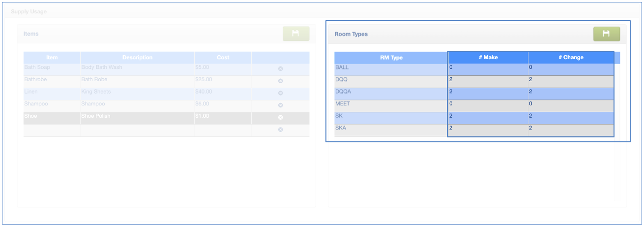Image resolution: width=644 pixels, height=227 pixels.
Task: Edit # Change value for DQQ
Action: tap(571, 82)
